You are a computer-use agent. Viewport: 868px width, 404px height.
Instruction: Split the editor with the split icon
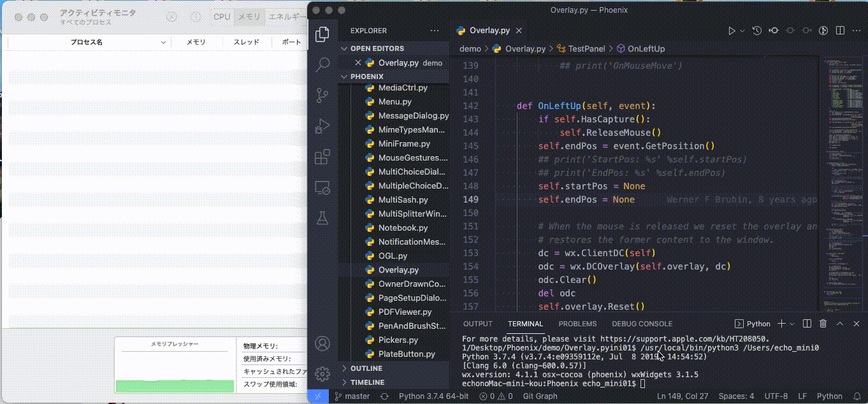pyautogui.click(x=840, y=29)
